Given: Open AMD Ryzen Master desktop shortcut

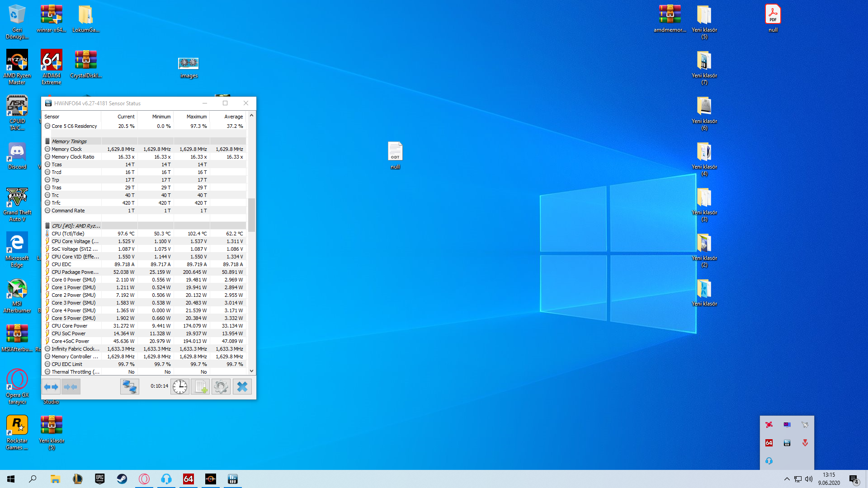Looking at the screenshot, I should (17, 67).
